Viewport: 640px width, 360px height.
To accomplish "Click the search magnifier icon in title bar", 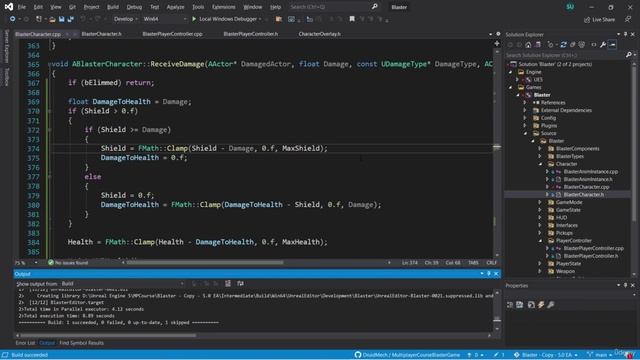I will point(374,7).
